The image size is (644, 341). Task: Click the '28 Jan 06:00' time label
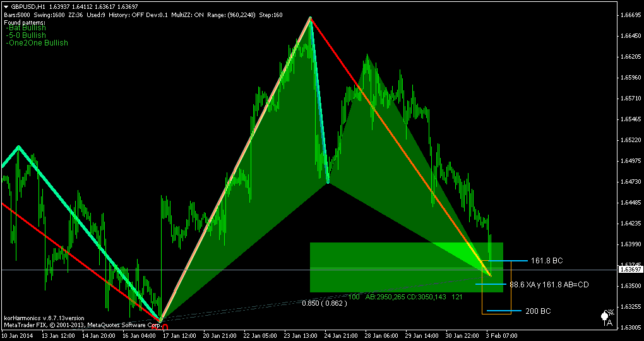(x=381, y=336)
